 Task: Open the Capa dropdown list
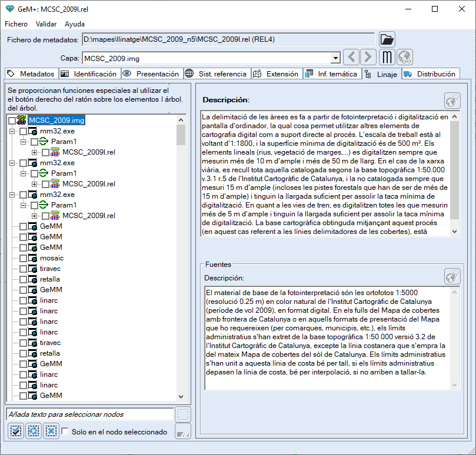pos(335,58)
